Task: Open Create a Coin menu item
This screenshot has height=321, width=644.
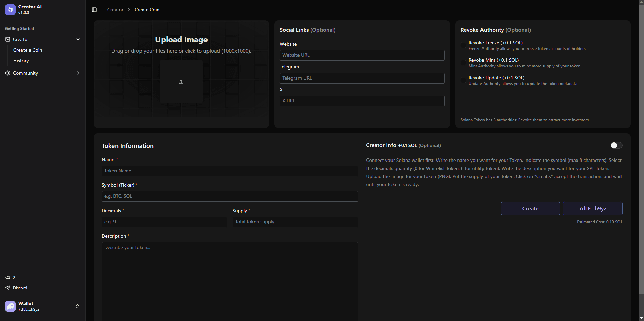Action: point(28,50)
